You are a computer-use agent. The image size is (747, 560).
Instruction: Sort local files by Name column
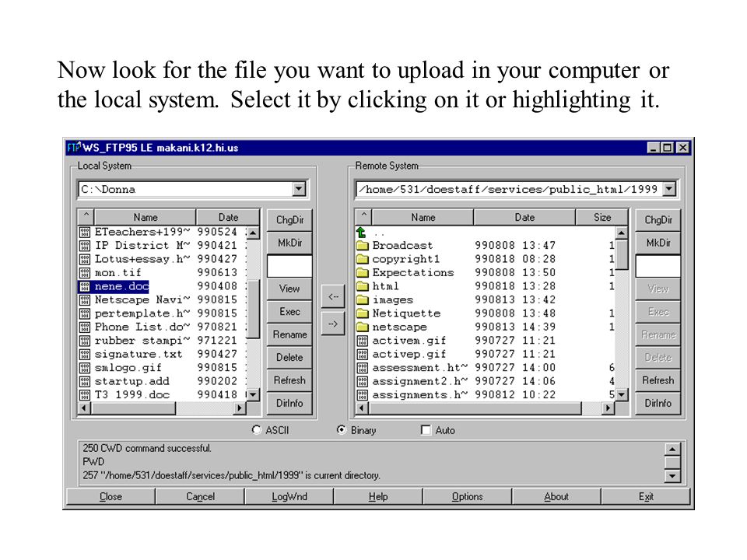coord(146,217)
